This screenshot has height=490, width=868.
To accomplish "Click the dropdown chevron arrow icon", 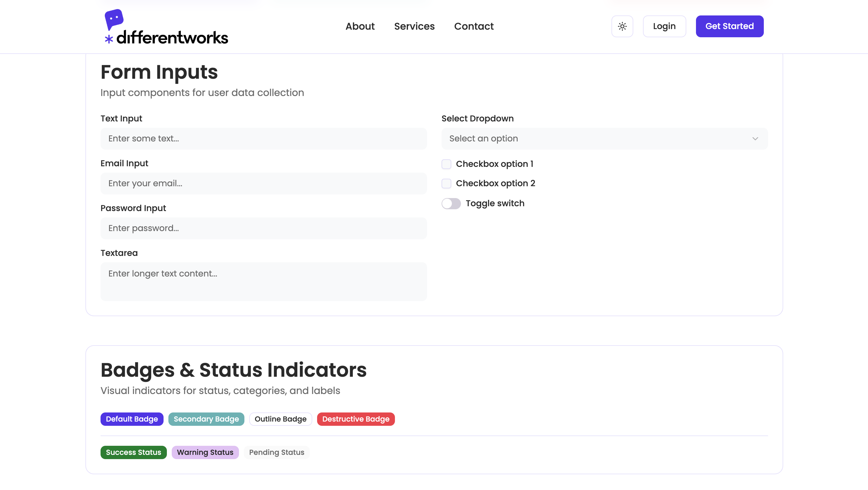I will (755, 138).
